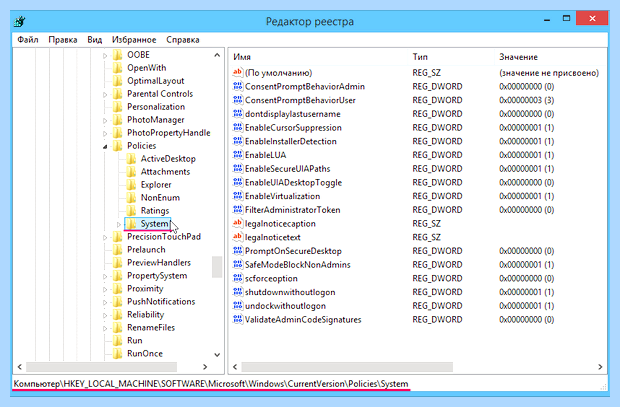620x407 pixels.
Task: Click the Registry Editor app icon in title bar
Action: pyautogui.click(x=20, y=22)
